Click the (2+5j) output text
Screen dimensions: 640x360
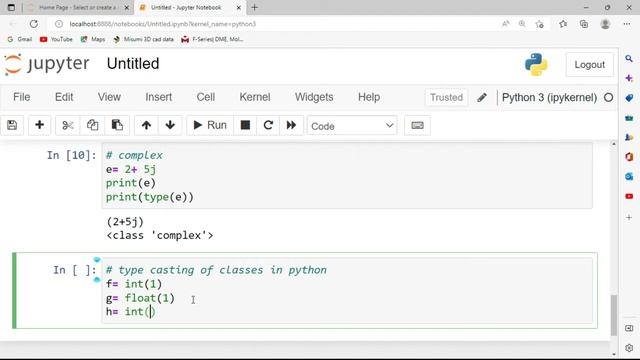125,222
